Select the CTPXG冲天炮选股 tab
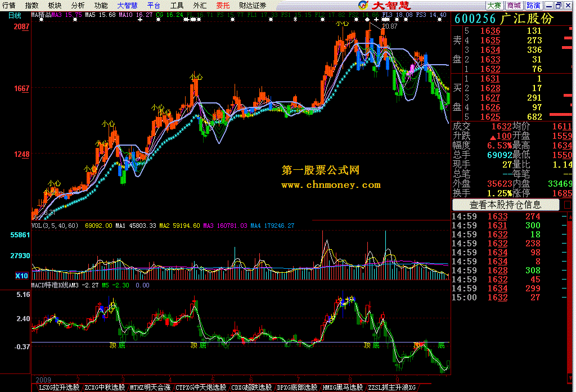The image size is (576, 392). coord(201,388)
